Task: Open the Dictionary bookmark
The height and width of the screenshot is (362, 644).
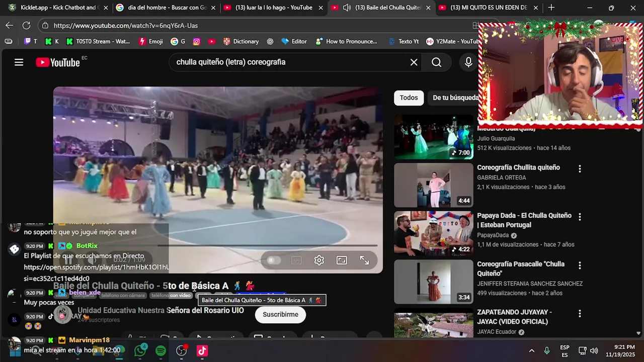Action: point(241,41)
